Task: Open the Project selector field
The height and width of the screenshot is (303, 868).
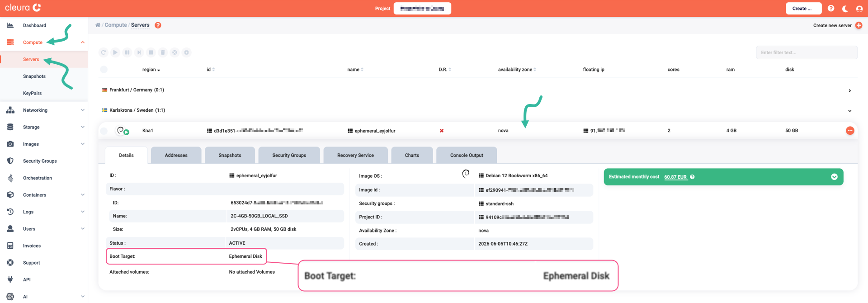Action: tap(422, 9)
